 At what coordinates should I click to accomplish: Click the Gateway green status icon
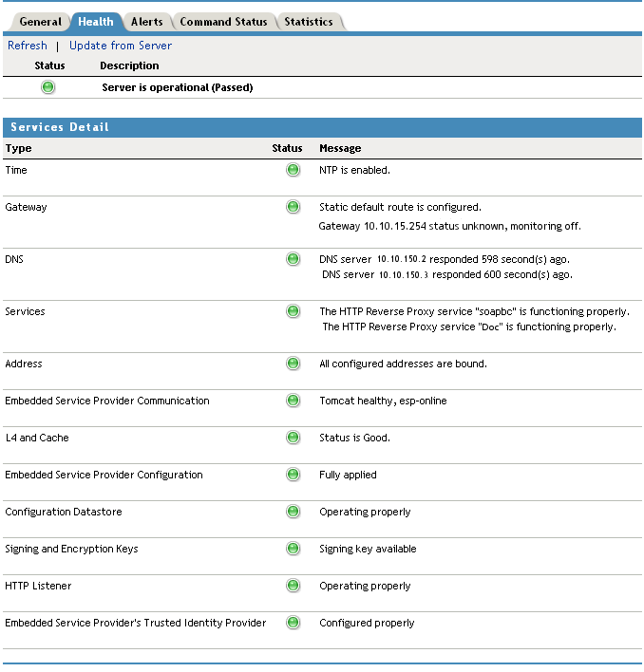point(294,207)
